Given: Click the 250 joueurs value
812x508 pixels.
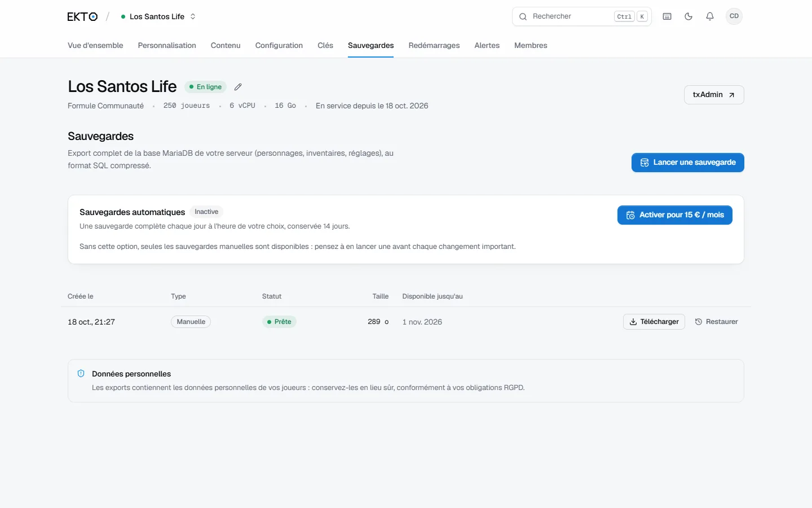Looking at the screenshot, I should pos(187,106).
